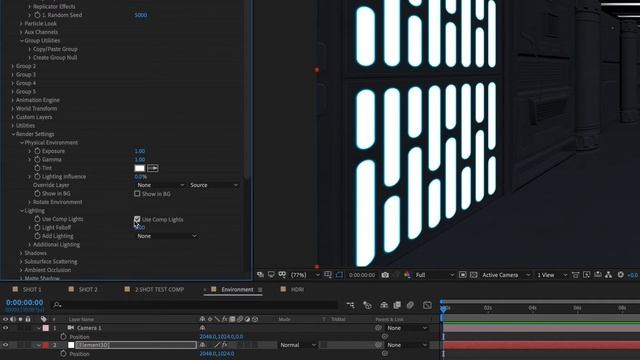Open the Environment tab panel menu
Screen dimensions: 640x360
pos(260,290)
